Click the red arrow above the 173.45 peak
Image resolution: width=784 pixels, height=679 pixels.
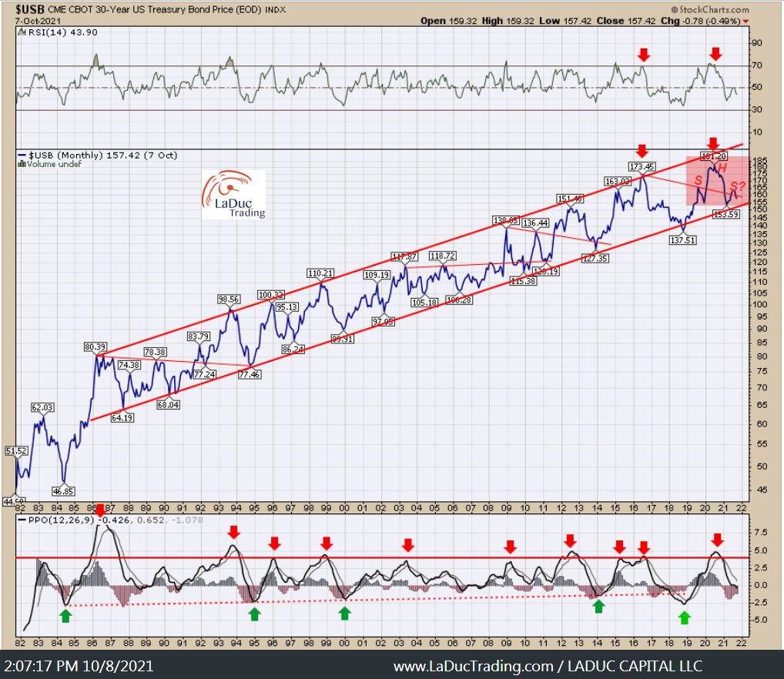(642, 150)
